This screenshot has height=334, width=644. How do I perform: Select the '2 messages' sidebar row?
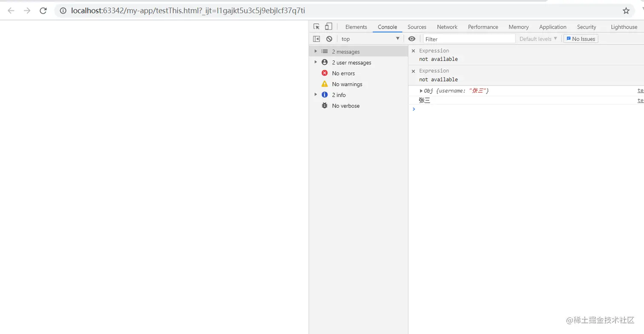[x=358, y=51]
